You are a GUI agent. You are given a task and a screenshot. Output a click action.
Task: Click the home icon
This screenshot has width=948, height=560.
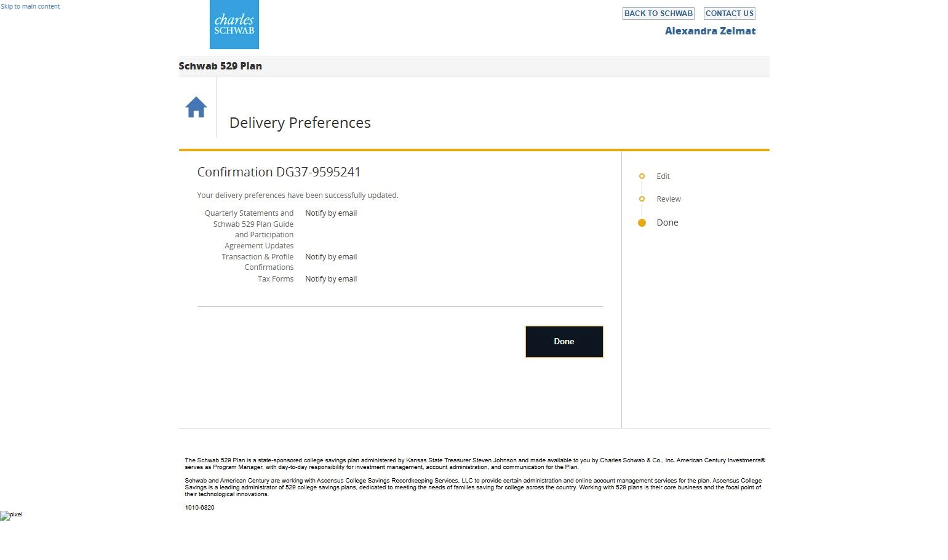tap(196, 107)
